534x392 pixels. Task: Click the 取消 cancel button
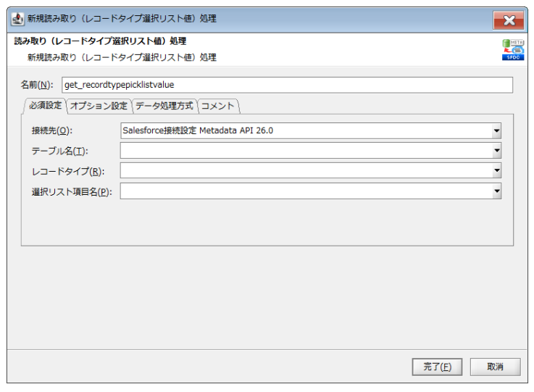tap(495, 367)
